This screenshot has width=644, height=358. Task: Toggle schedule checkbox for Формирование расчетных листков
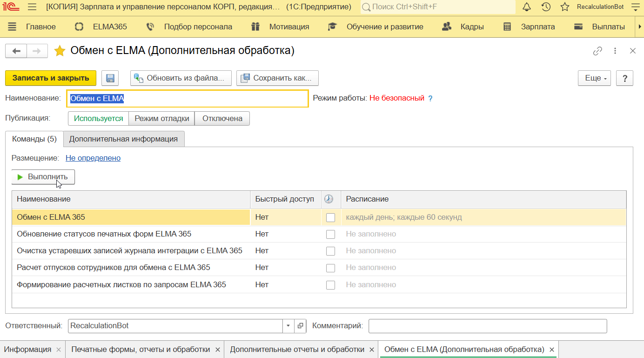coord(330,285)
